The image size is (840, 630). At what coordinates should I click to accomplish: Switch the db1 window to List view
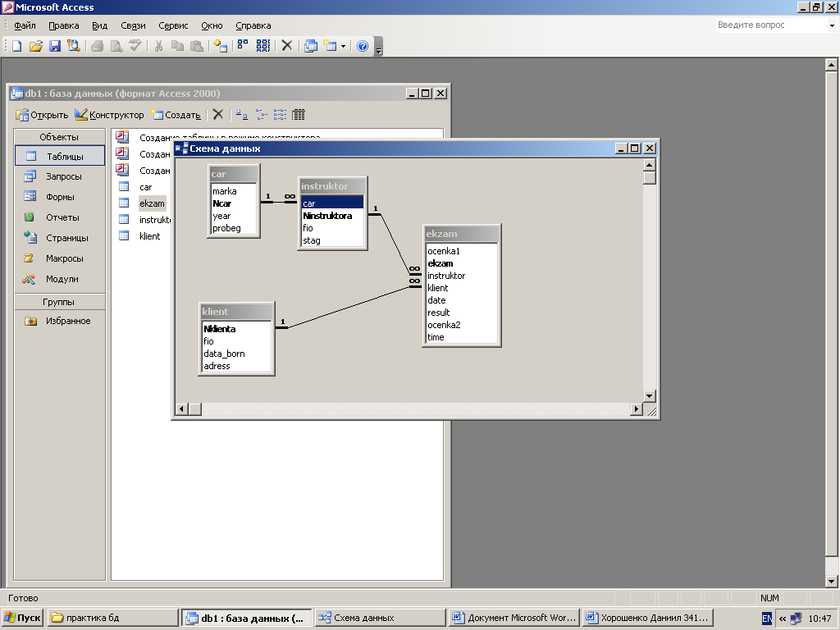click(x=280, y=115)
